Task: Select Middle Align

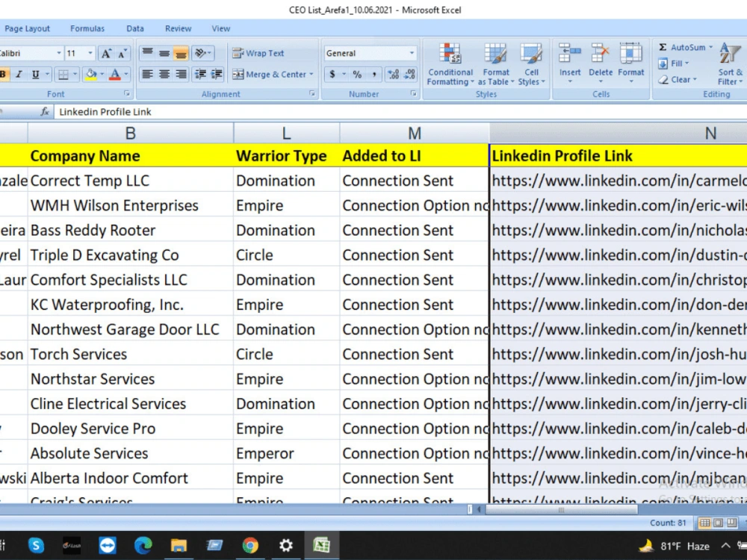Action: tap(164, 53)
